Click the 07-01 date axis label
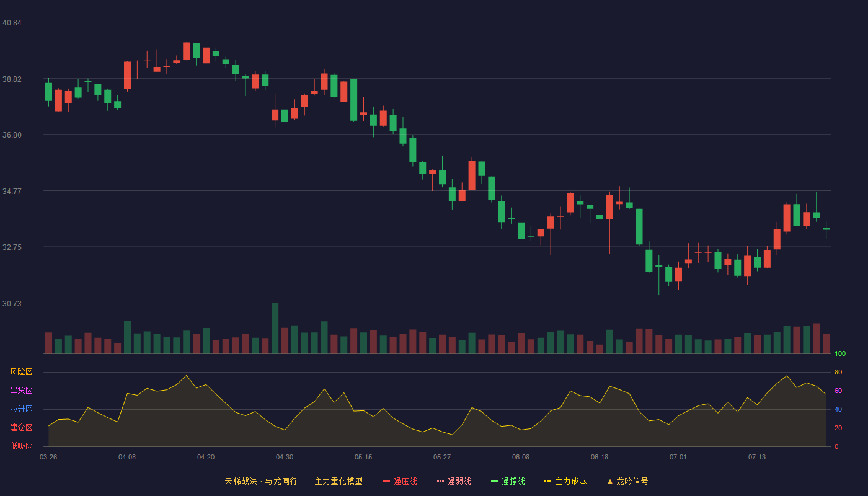Viewport: 868px width, 496px height. point(678,457)
